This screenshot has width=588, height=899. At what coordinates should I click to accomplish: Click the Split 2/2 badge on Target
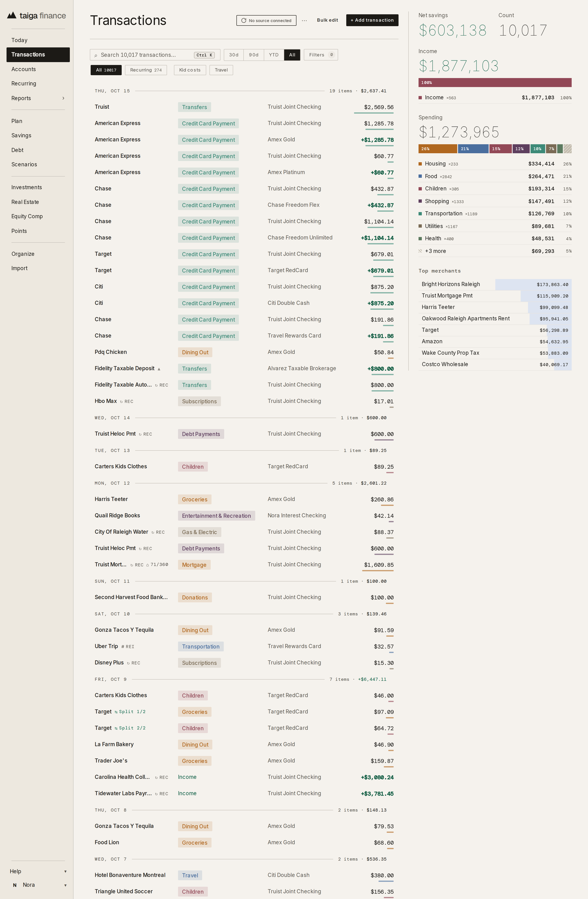(130, 728)
